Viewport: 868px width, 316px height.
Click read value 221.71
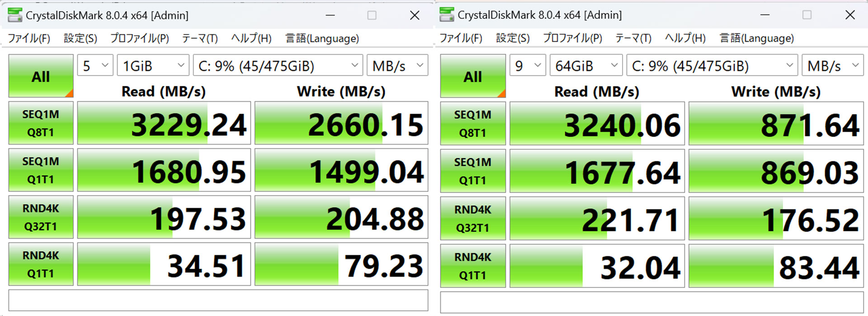tap(597, 218)
